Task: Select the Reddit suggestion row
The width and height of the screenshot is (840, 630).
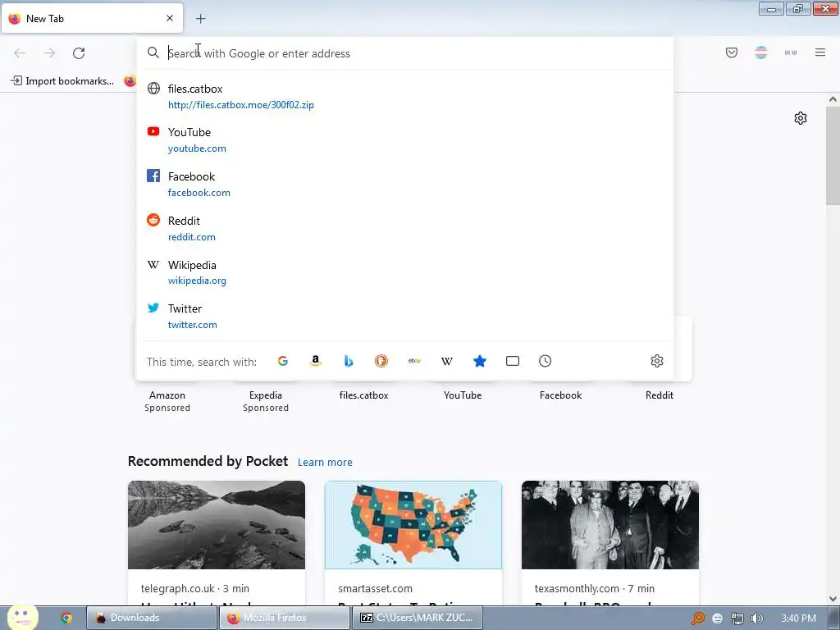Action: 404,228
